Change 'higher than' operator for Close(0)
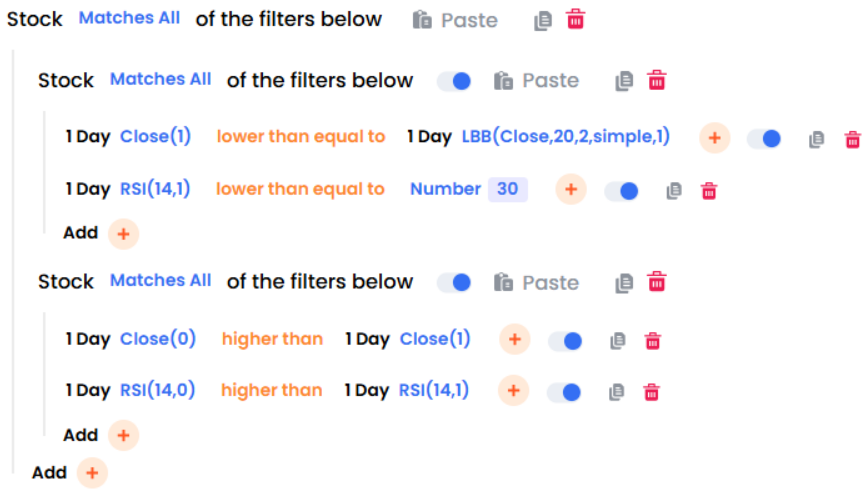This screenshot has width=867, height=490. coord(272,339)
